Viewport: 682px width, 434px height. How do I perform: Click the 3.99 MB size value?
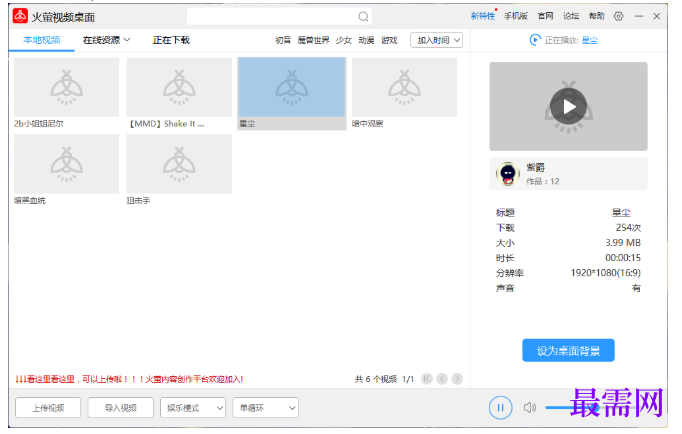click(x=623, y=243)
